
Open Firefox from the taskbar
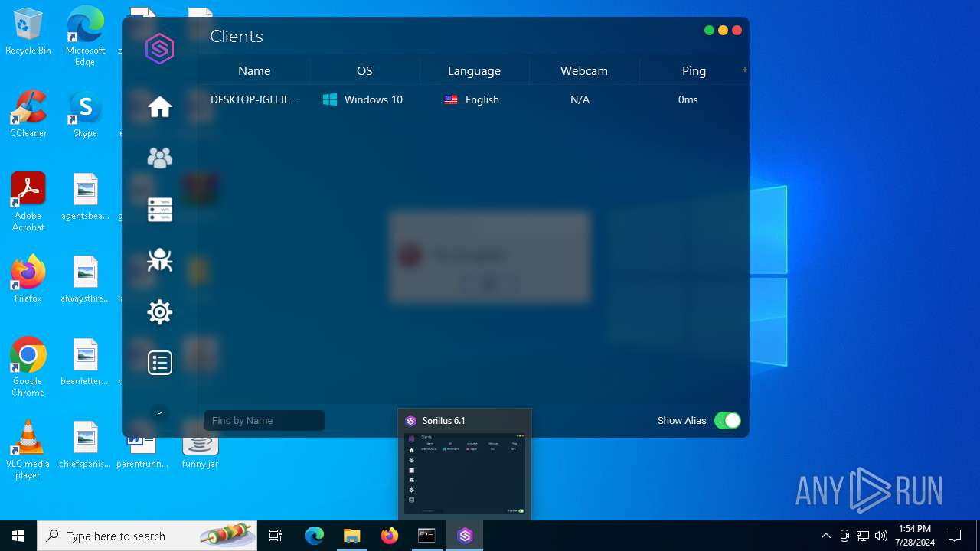tap(390, 536)
